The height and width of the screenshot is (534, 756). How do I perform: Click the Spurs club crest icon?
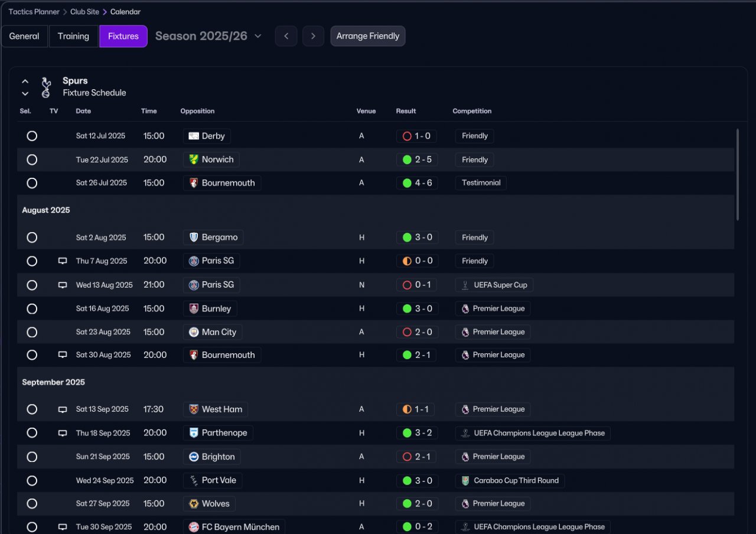pos(46,87)
